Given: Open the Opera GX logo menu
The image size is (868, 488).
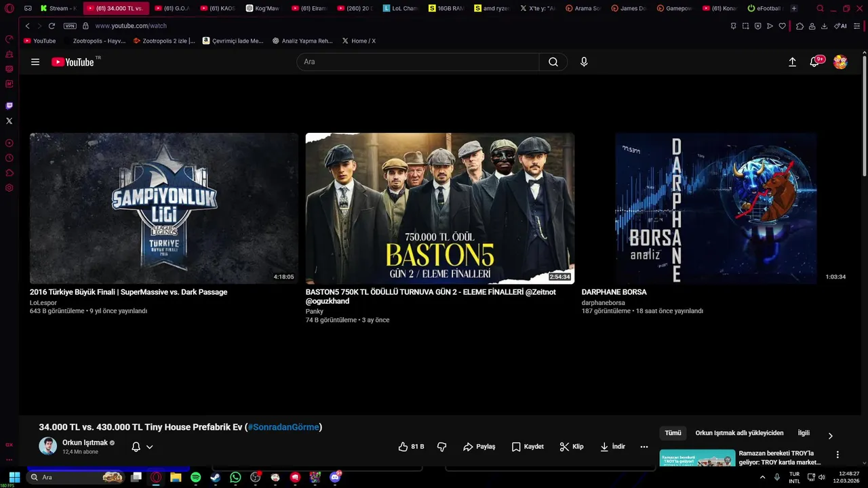Looking at the screenshot, I should point(9,8).
